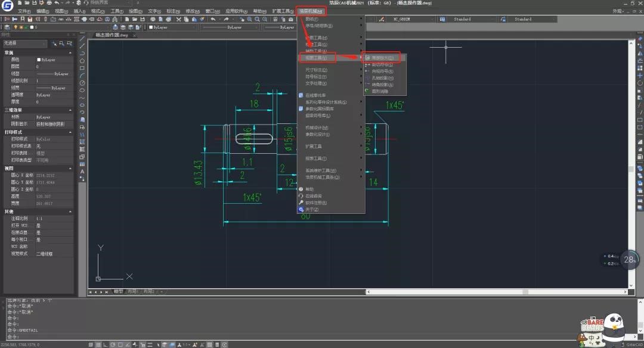Click the GstarCAD application logo button

click(7, 5)
